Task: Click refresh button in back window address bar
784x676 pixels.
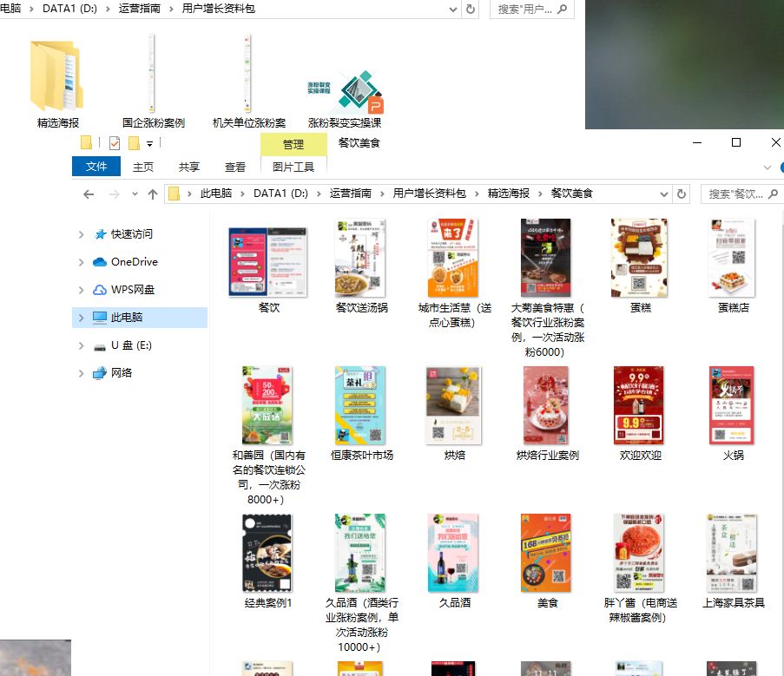Action: pos(471,9)
